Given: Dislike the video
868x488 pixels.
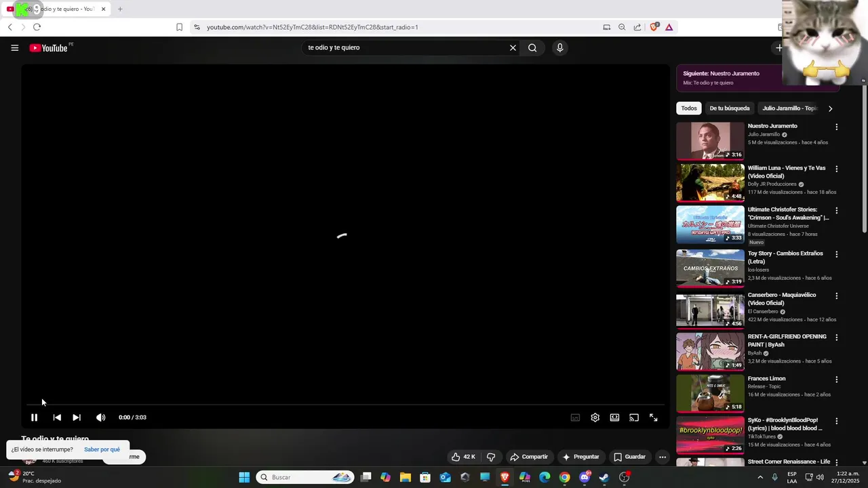Looking at the screenshot, I should point(491,457).
